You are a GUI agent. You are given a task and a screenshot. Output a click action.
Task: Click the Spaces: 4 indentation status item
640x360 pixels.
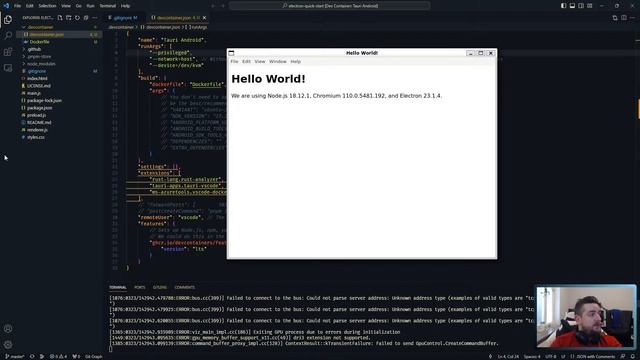point(532,357)
